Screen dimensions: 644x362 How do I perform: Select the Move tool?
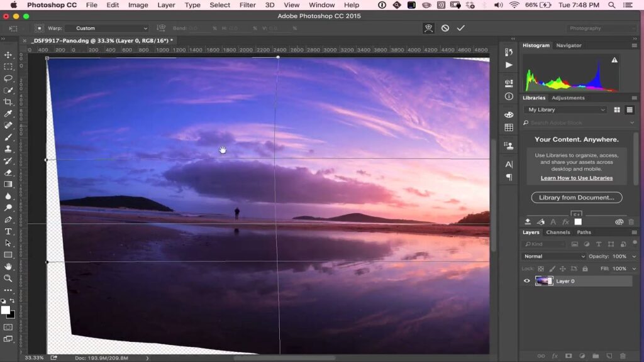[8, 55]
